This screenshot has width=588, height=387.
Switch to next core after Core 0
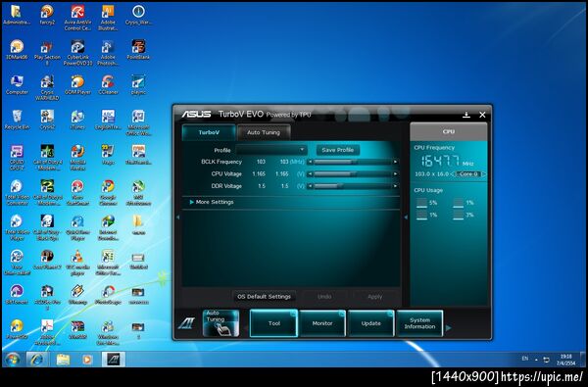484,174
